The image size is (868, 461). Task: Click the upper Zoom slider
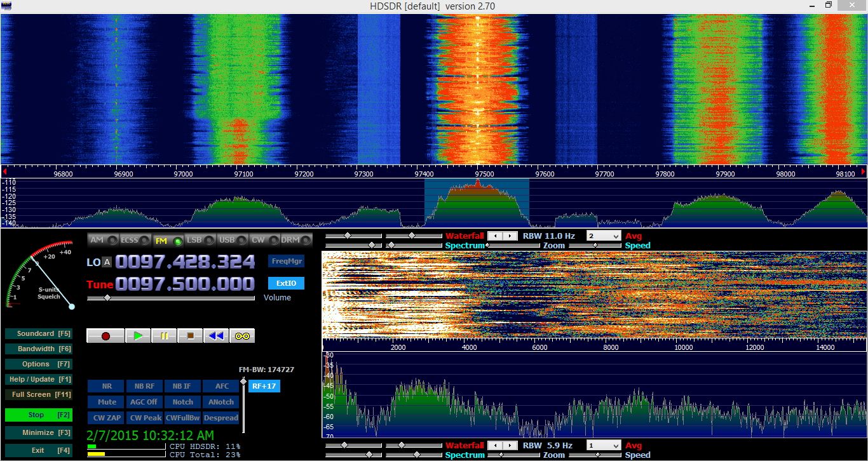pos(514,245)
